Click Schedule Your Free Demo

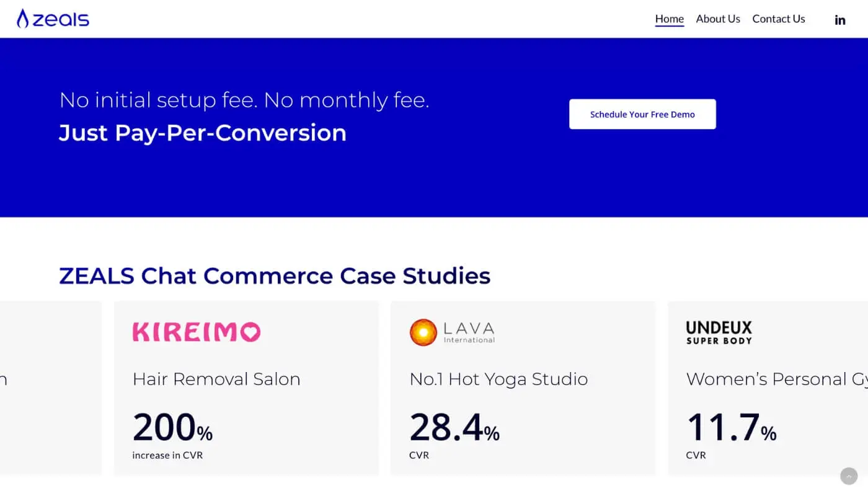pyautogui.click(x=642, y=114)
